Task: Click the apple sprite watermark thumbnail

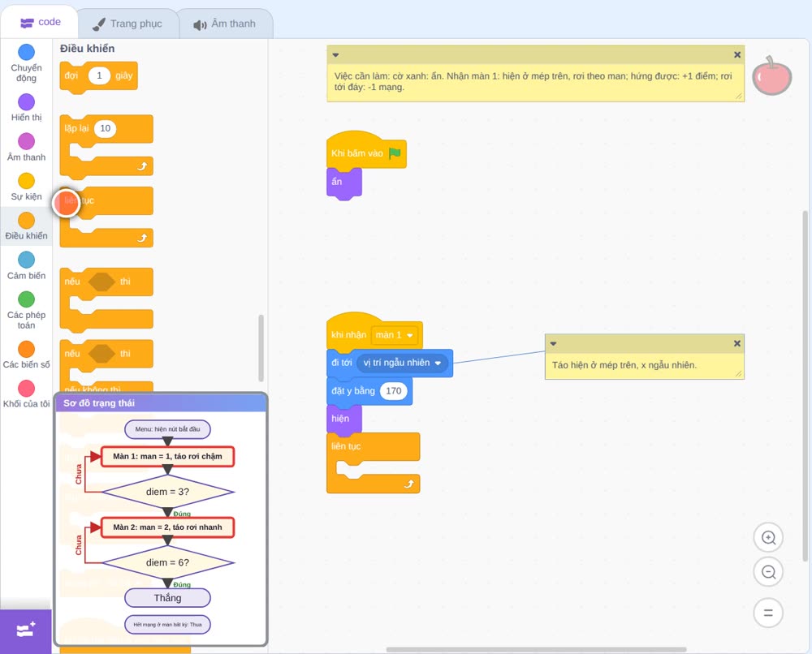Action: click(x=771, y=76)
